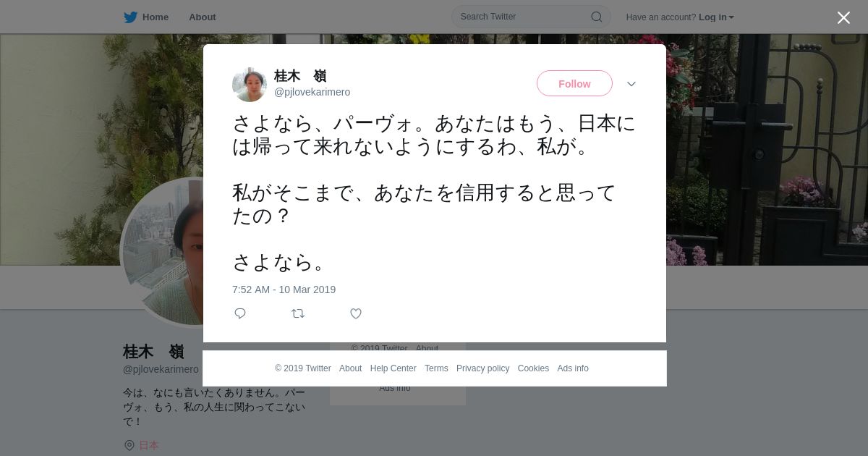Image resolution: width=868 pixels, height=456 pixels.
Task: Click the search magnifier icon
Action: (x=597, y=17)
